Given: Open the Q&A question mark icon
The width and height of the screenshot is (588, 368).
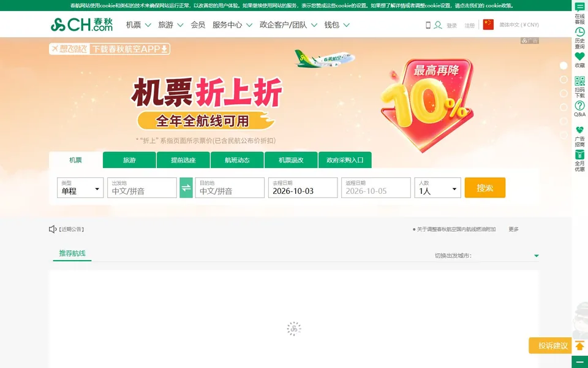Looking at the screenshot, I should pyautogui.click(x=580, y=105).
